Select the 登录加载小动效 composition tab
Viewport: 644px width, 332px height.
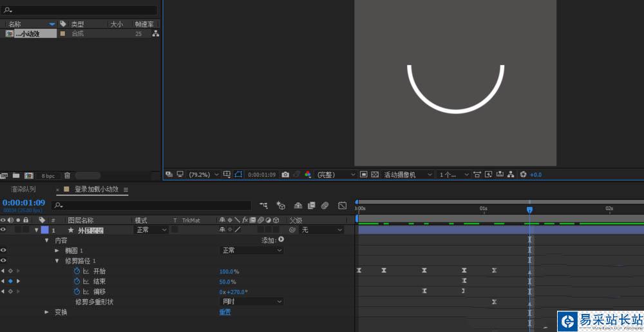pyautogui.click(x=96, y=190)
